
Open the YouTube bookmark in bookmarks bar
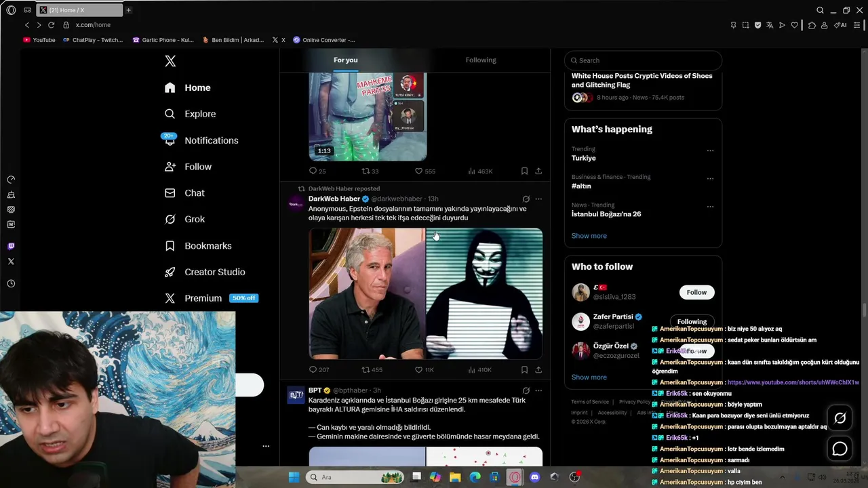(x=39, y=40)
